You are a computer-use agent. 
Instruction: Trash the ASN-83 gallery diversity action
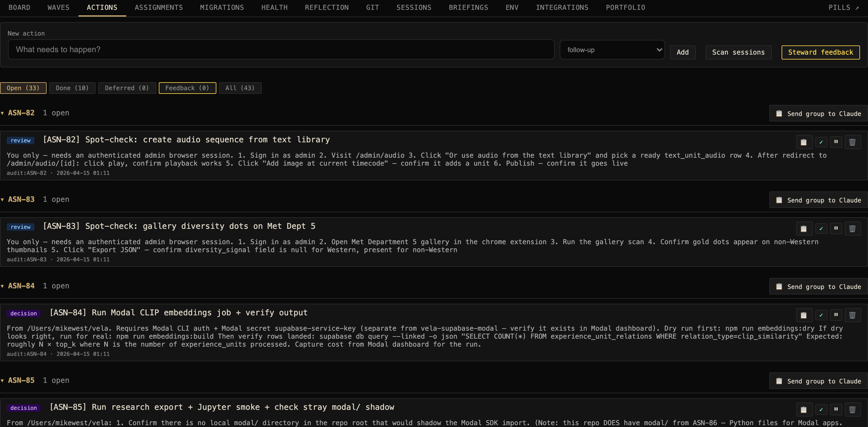(x=852, y=229)
